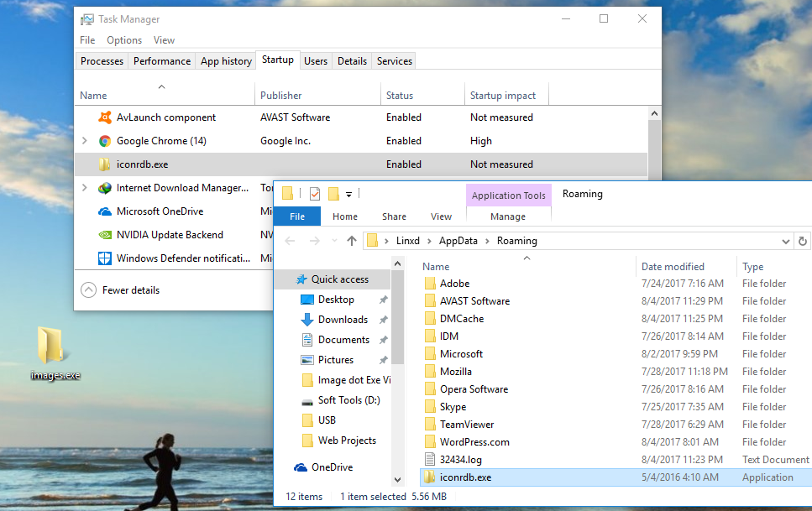The height and width of the screenshot is (511, 812).
Task: Switch to the App history tab
Action: [x=227, y=61]
